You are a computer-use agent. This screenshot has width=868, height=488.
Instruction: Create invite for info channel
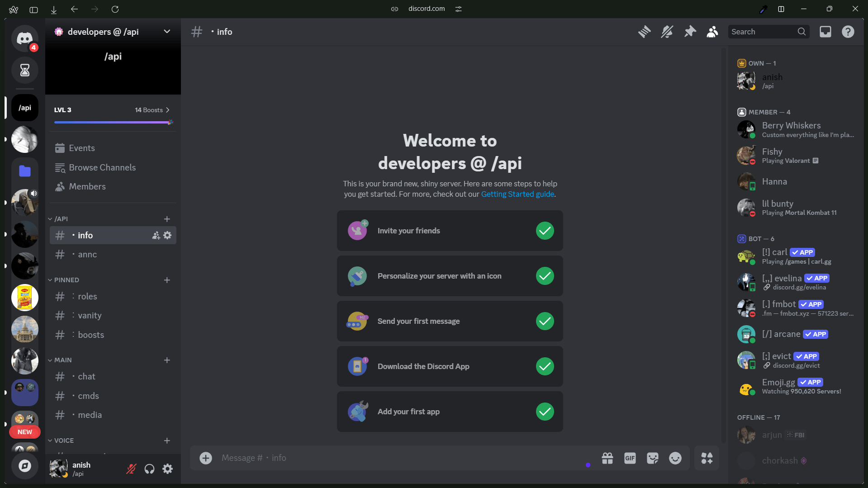[x=156, y=235]
